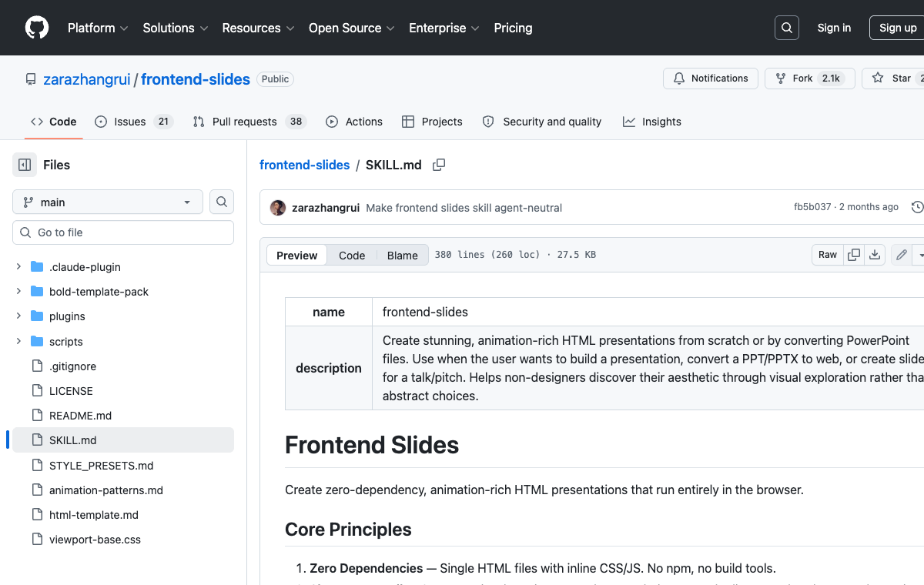Screen dimensions: 924x585
Task: Click the .claude-plugin folder icon
Action: (x=36, y=267)
